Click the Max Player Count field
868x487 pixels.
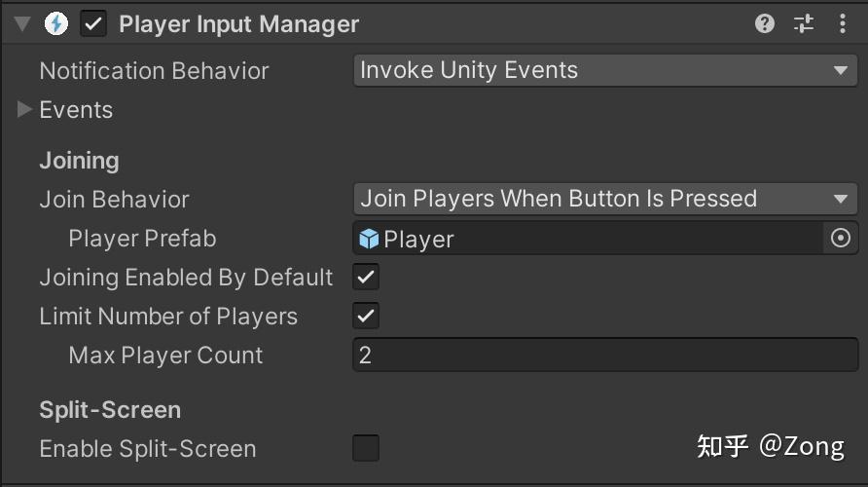604,356
